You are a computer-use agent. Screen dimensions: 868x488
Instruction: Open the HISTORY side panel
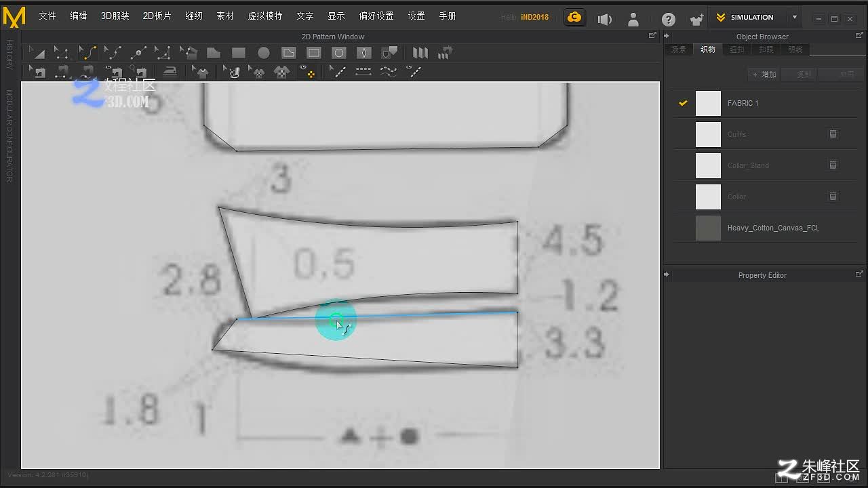tap(9, 54)
